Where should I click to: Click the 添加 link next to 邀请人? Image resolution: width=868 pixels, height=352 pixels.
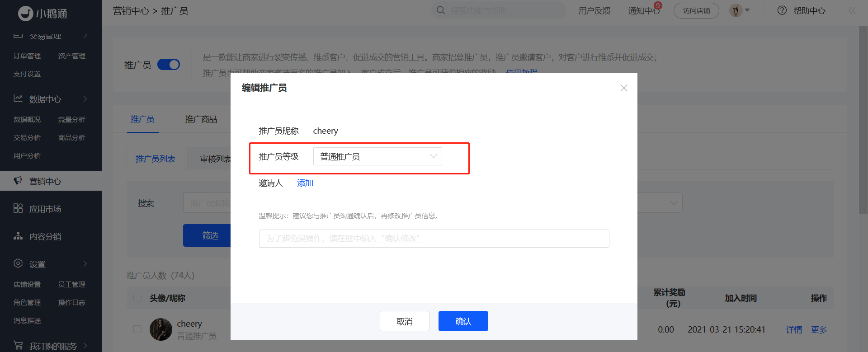pyautogui.click(x=305, y=183)
